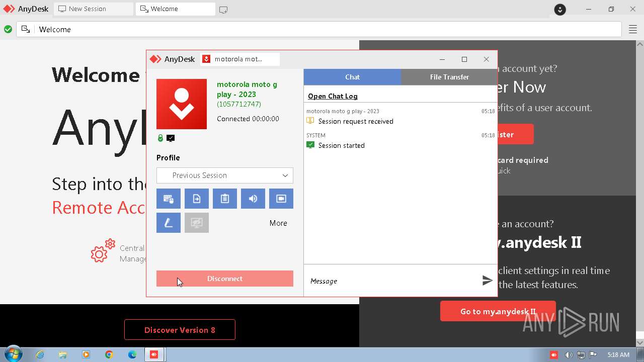This screenshot has width=644, height=362.
Task: Click the black monitor status icon
Action: (x=171, y=138)
